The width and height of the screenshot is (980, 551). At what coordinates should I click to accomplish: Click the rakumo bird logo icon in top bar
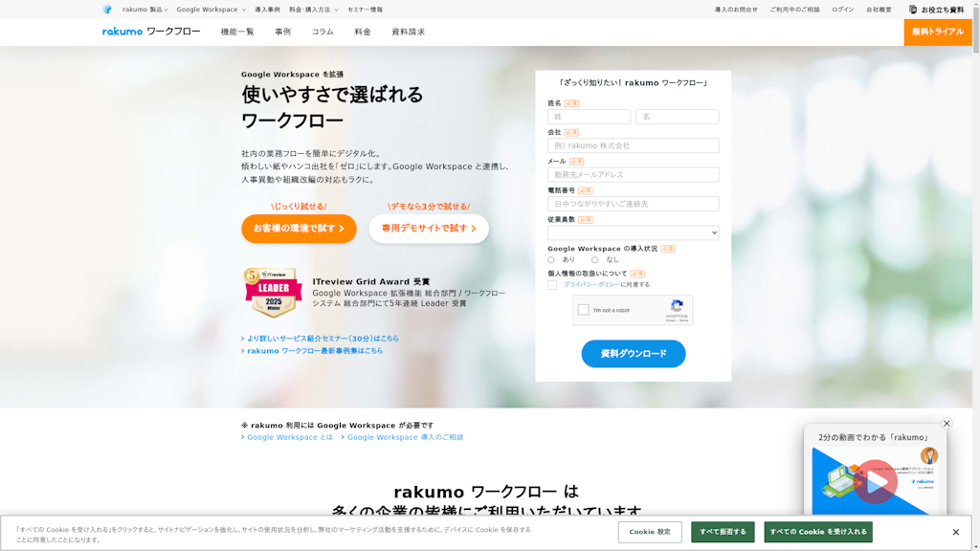point(107,10)
